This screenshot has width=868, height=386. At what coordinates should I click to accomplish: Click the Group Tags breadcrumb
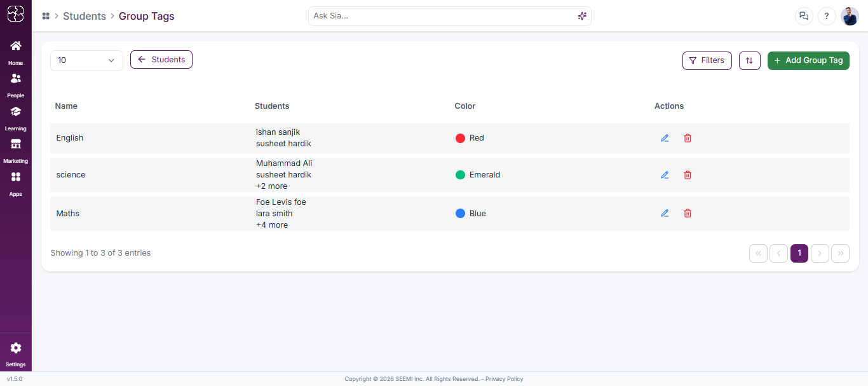point(147,17)
